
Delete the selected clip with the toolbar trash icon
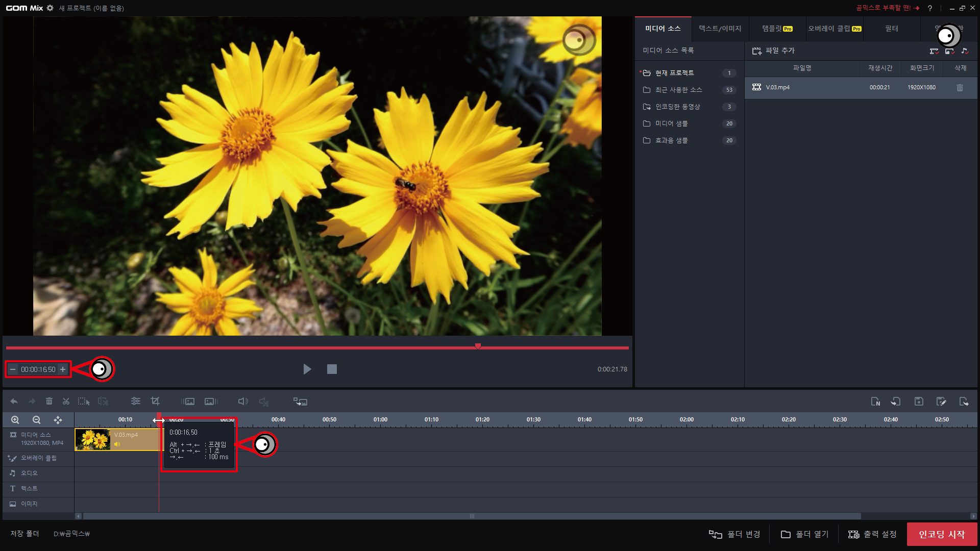[49, 402]
